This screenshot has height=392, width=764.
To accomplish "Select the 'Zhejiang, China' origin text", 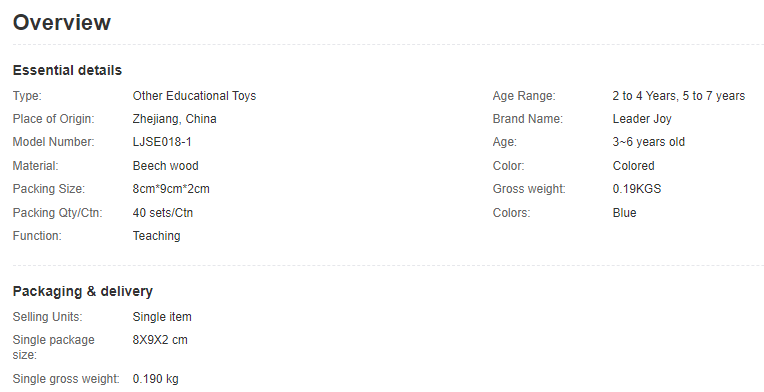I will 174,119.
